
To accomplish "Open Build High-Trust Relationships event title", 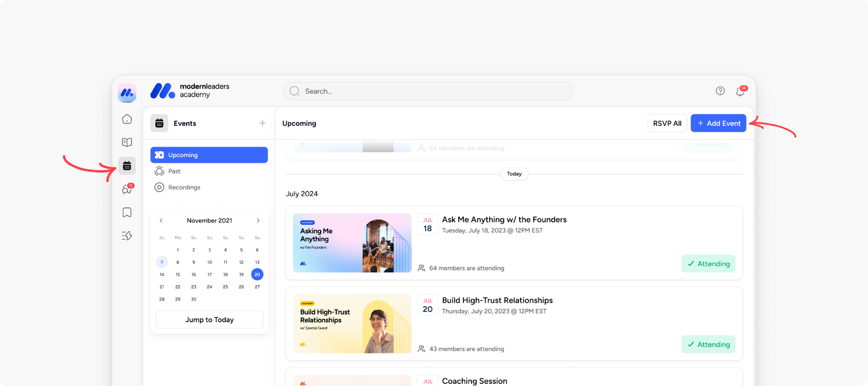I will tap(497, 300).
